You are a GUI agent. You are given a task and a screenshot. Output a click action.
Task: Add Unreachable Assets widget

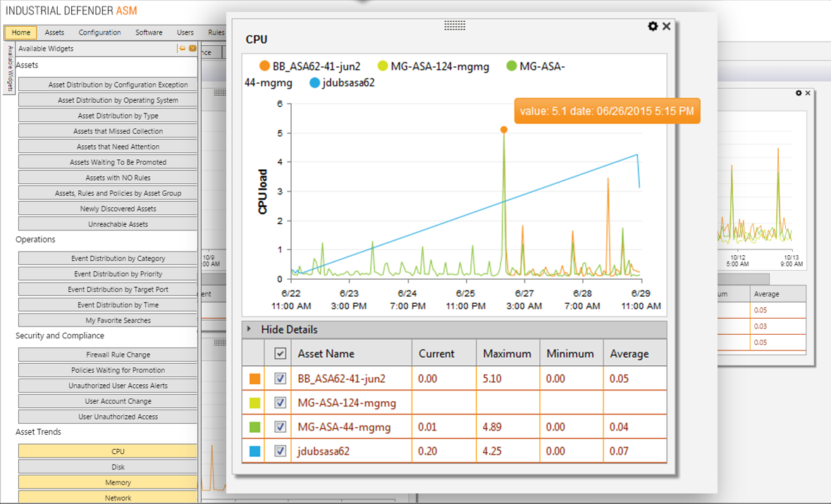(108, 223)
